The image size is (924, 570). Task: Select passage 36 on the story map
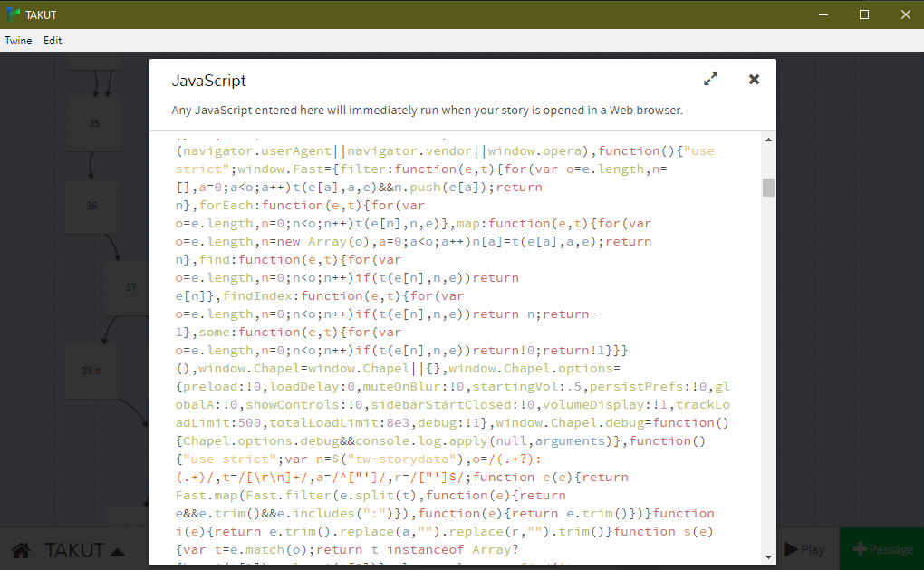coord(91,206)
